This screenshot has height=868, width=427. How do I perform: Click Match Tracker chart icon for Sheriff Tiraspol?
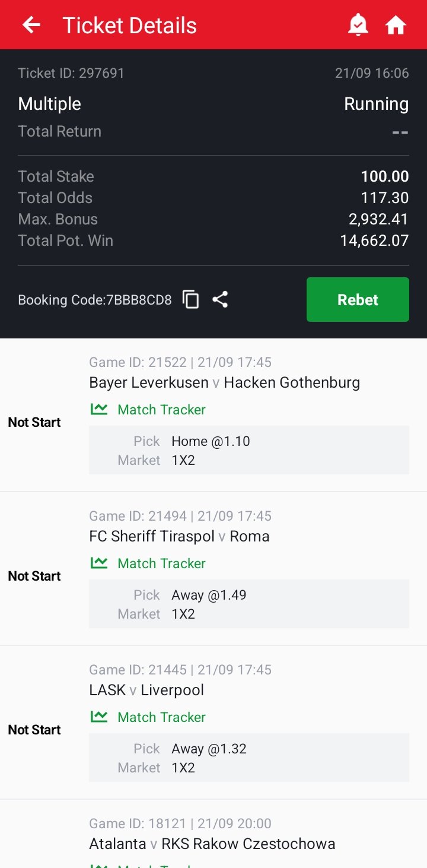99,563
